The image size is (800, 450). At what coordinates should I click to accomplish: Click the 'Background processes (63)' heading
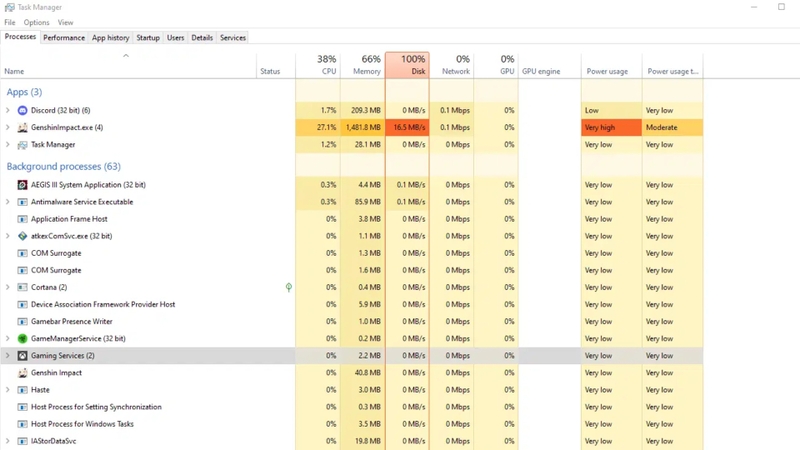point(63,167)
